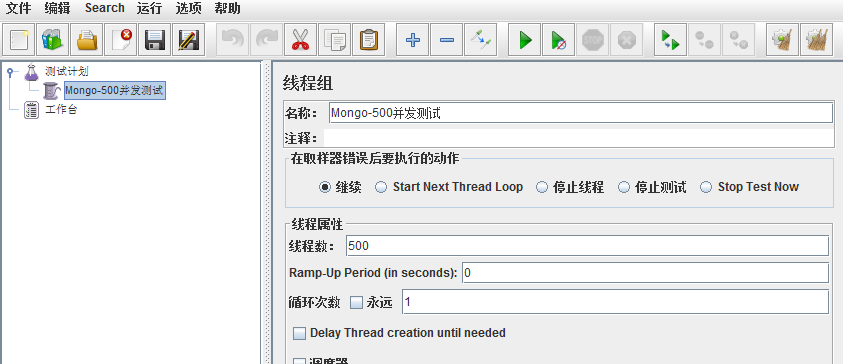Click the 注释 input field

point(579,138)
